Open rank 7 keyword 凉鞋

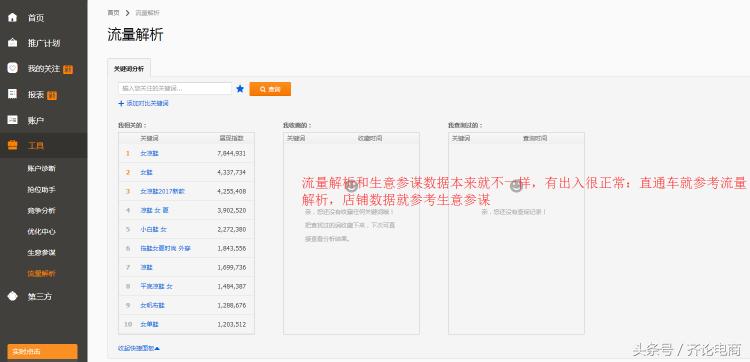tap(146, 267)
